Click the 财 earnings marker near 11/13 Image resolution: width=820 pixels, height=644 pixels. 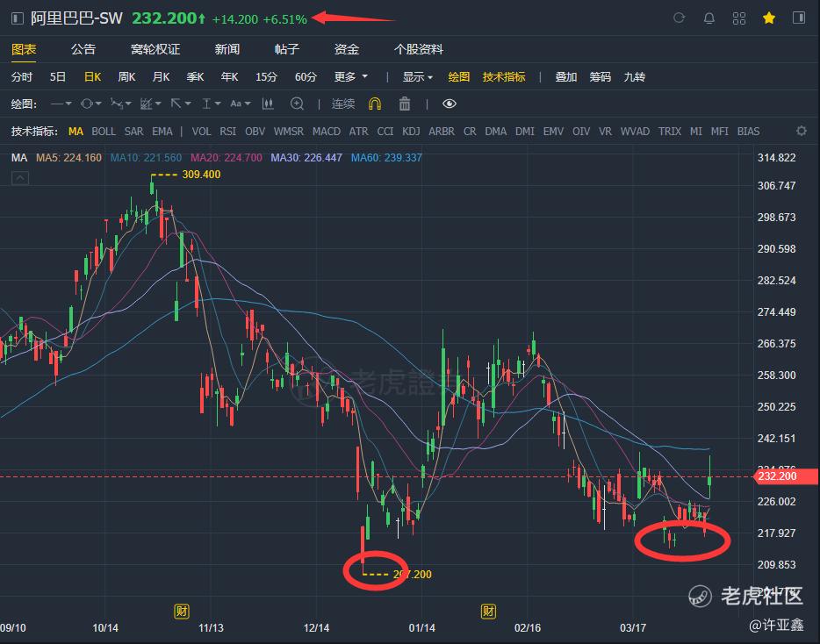[x=182, y=611]
